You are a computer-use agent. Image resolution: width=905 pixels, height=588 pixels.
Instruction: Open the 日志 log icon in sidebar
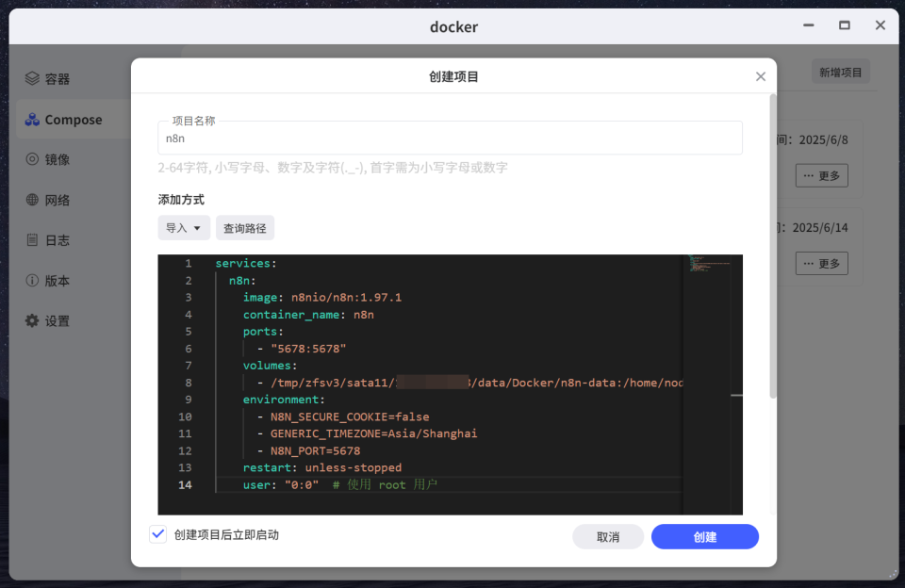click(32, 240)
